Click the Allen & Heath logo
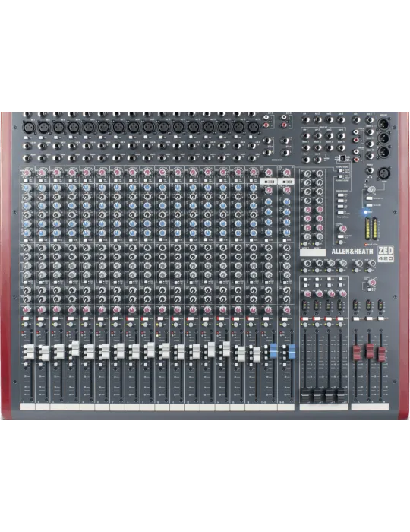 pyautogui.click(x=352, y=252)
